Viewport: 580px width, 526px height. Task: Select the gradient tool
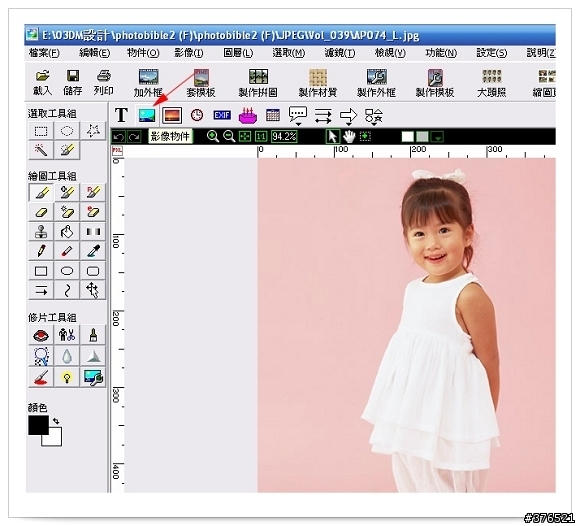click(93, 232)
